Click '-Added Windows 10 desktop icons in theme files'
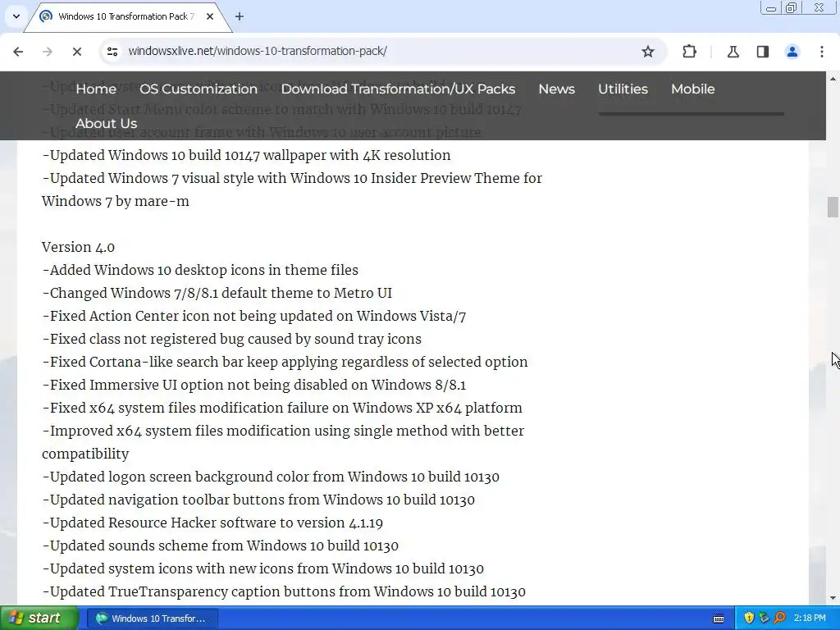 (200, 270)
